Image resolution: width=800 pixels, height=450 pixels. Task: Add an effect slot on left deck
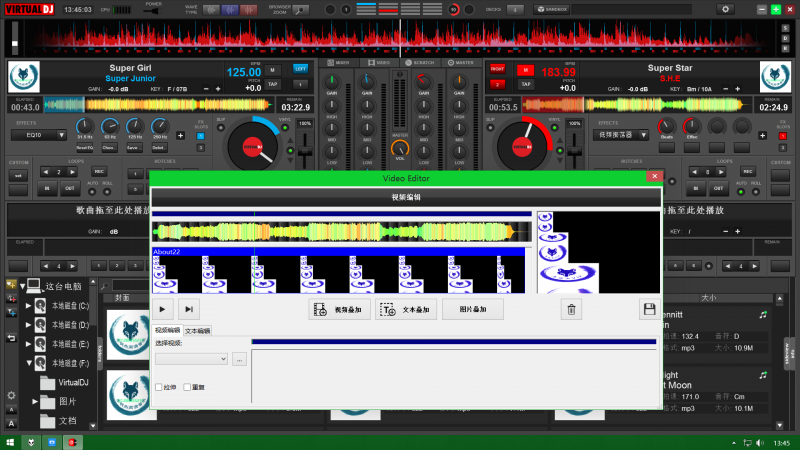[181, 136]
